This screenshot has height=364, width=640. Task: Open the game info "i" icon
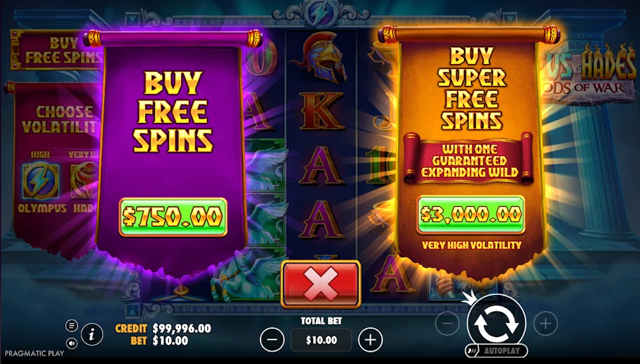pos(92,335)
